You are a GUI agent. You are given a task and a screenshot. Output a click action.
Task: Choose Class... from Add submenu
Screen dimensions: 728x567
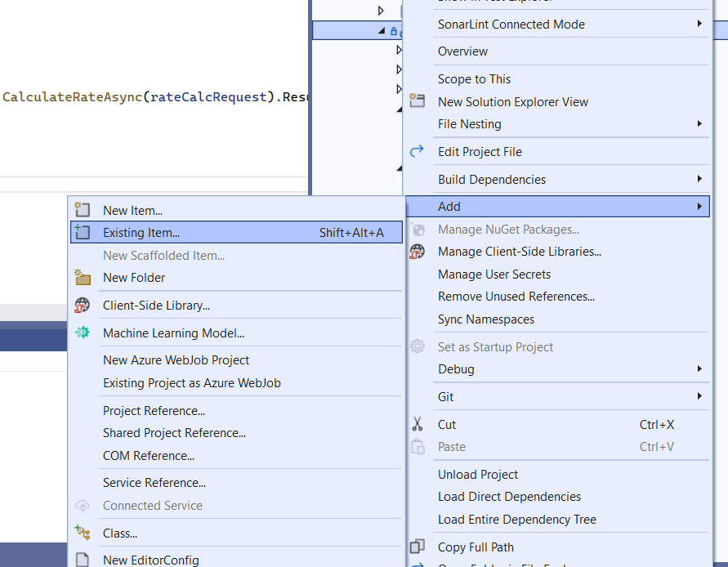click(236, 534)
